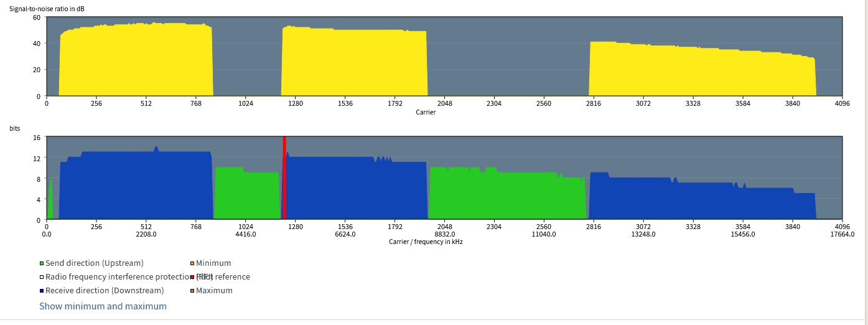Click the Send direction (Upstream) legend label
This screenshot has height=325, width=868.
pos(94,263)
